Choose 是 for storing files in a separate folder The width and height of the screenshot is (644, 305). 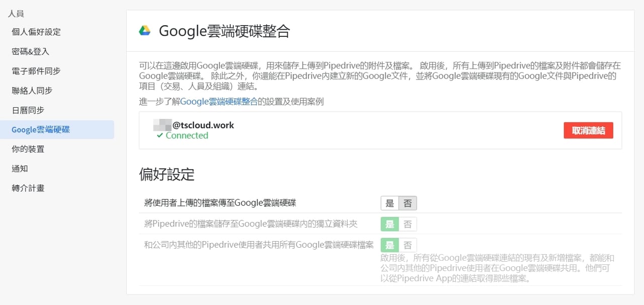point(390,224)
